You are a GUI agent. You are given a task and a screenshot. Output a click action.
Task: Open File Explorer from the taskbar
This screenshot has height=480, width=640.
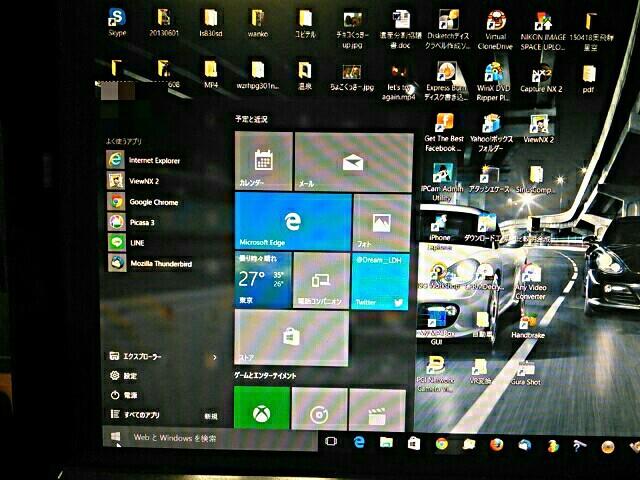point(387,442)
